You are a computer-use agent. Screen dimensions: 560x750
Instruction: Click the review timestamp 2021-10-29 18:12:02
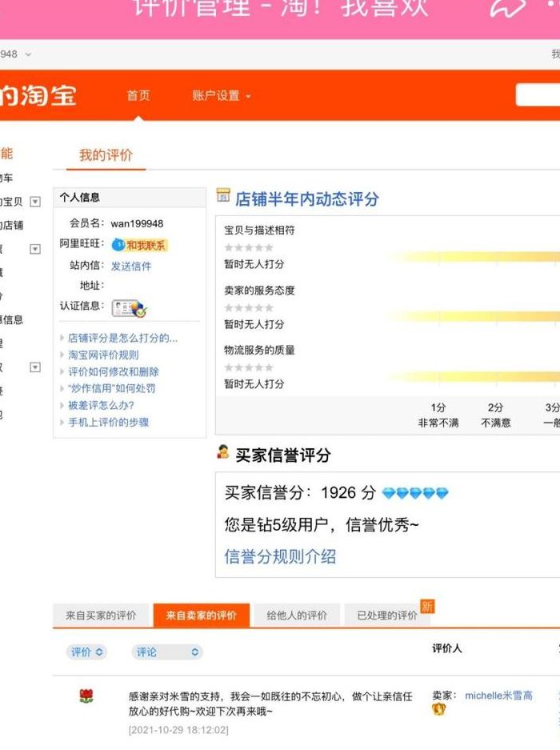(178, 730)
